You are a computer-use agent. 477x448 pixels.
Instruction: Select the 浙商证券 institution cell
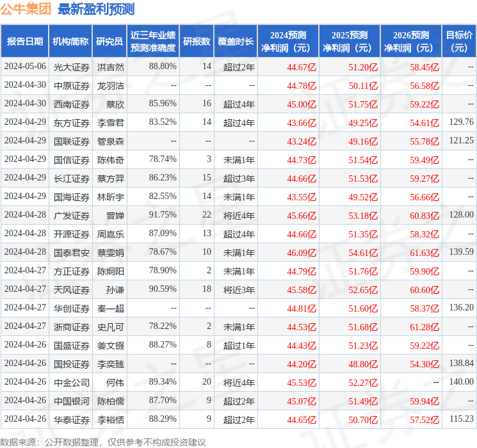[72, 327]
